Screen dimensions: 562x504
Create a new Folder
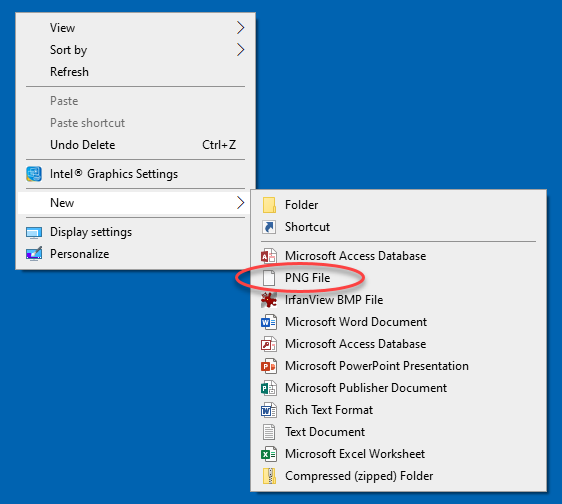[x=399, y=205]
